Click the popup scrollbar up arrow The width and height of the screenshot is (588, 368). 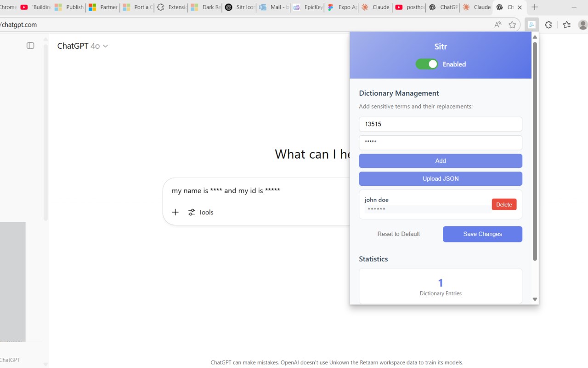pyautogui.click(x=535, y=37)
